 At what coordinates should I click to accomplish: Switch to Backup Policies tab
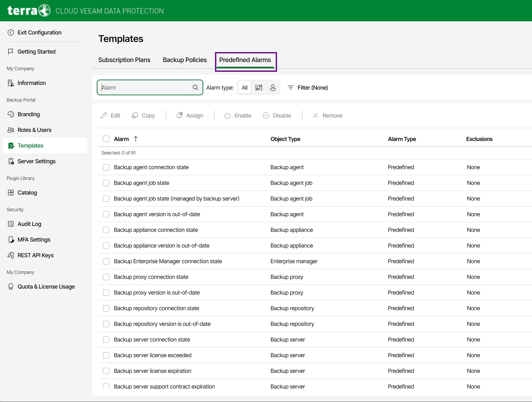click(185, 60)
